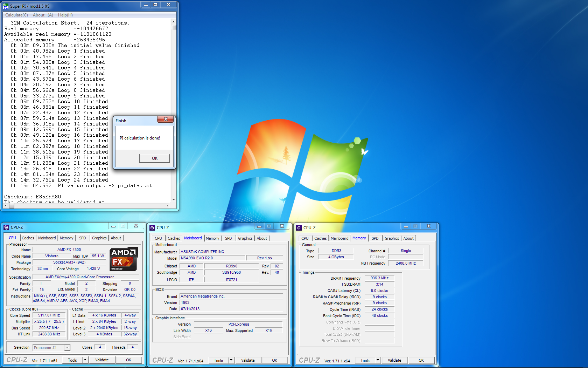Open Help(H) menu in Super PI
Screen dimensions: 588x368
[x=65, y=15]
